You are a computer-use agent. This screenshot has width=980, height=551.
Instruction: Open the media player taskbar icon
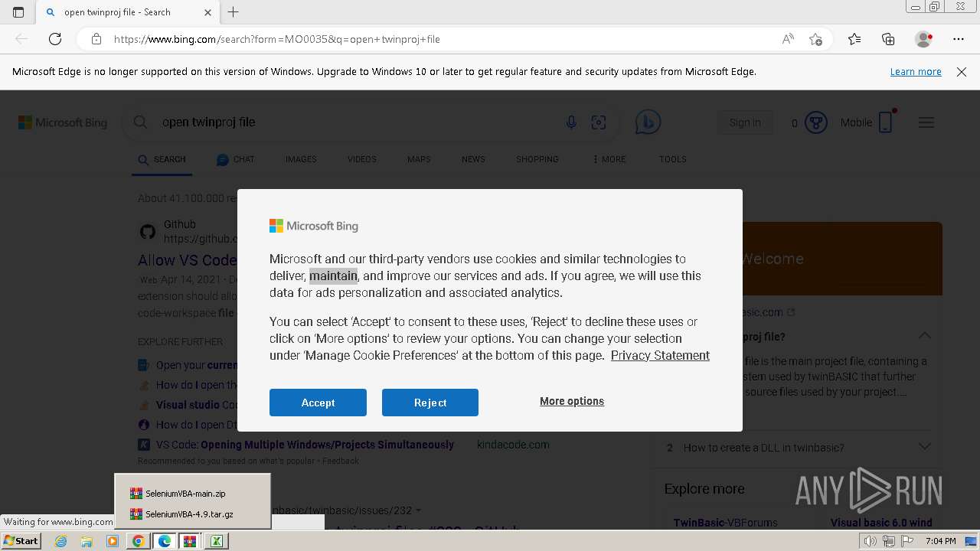click(113, 541)
